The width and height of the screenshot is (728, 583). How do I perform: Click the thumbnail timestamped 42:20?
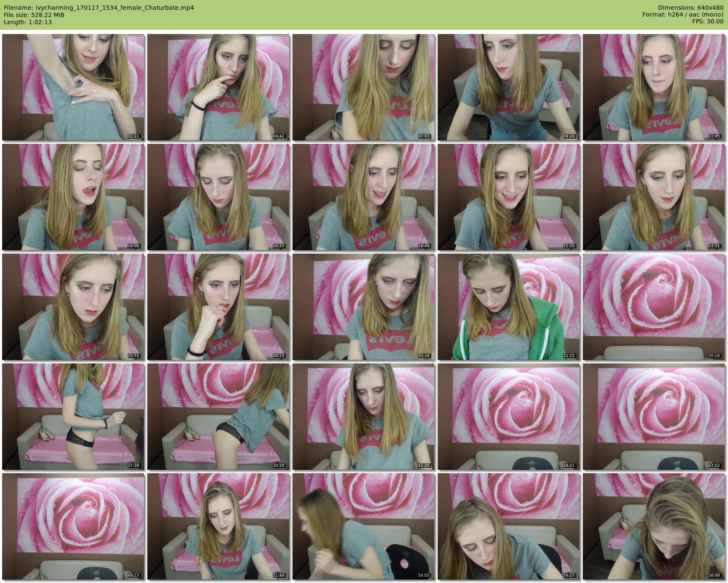(364, 417)
